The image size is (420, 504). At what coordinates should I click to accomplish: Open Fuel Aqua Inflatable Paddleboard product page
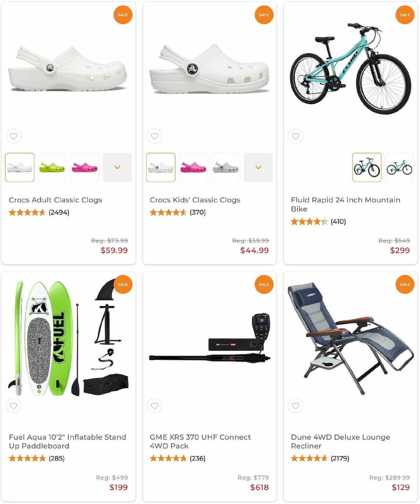(x=67, y=441)
